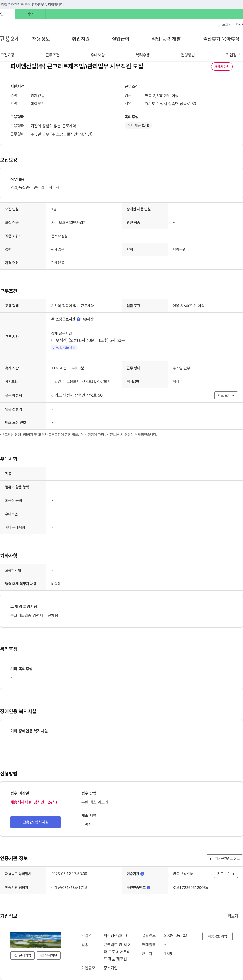Select the 2009. 04. 03 founding date
The height and width of the screenshot is (980, 243).
(x=176, y=935)
